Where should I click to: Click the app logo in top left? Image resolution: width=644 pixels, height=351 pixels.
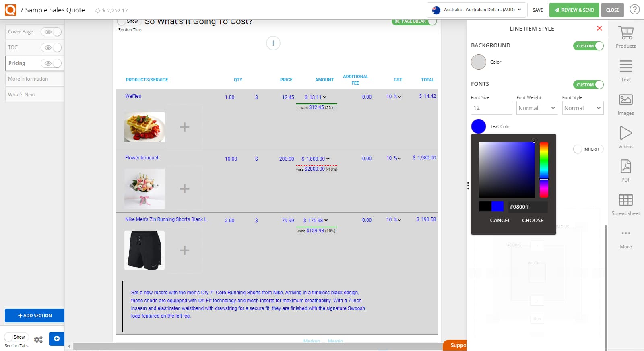click(x=10, y=10)
